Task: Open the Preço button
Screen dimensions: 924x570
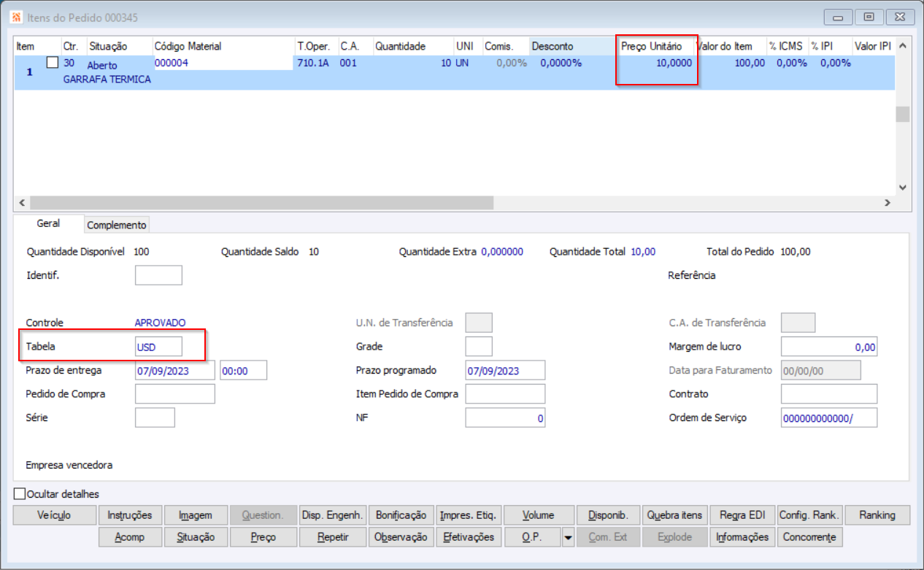Action: (263, 537)
